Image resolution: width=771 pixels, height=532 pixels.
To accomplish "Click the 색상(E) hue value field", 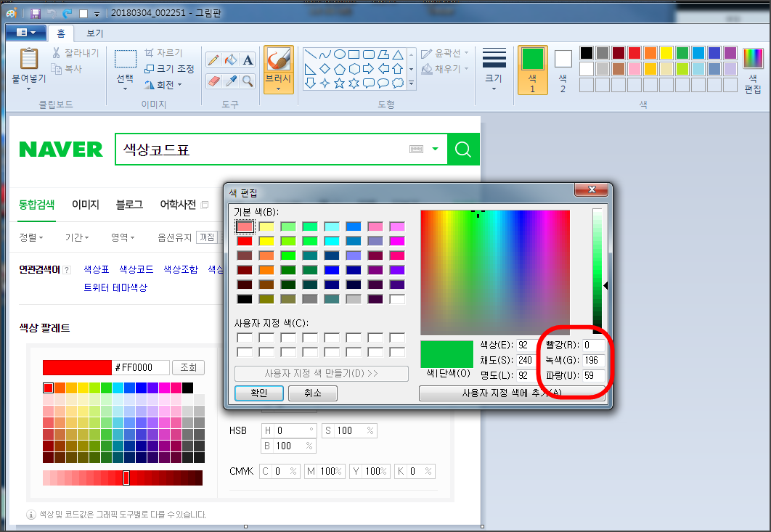I will 527,345.
